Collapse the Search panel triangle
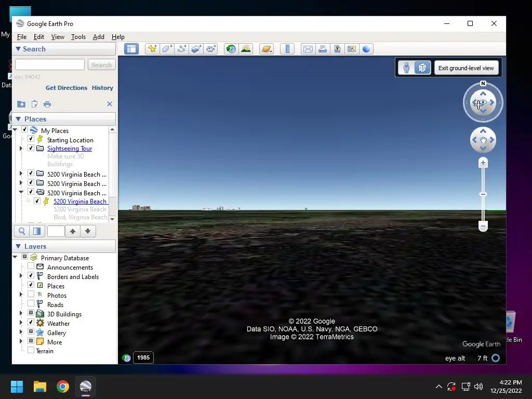 (x=18, y=49)
